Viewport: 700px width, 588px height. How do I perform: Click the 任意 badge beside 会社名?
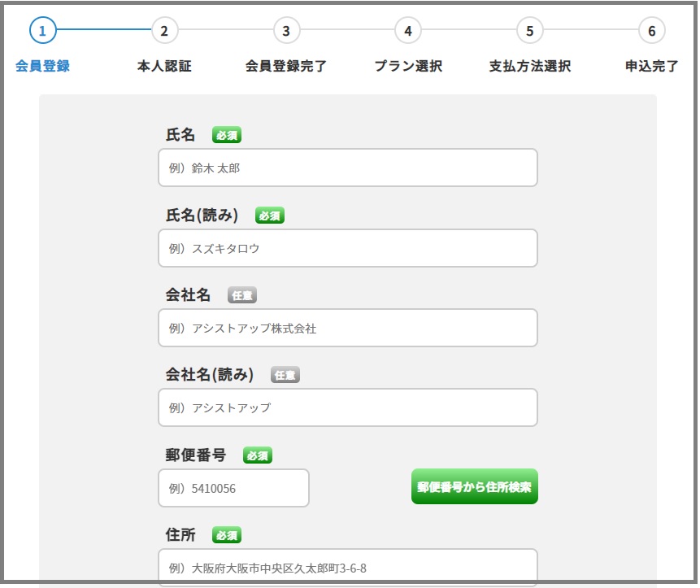242,295
